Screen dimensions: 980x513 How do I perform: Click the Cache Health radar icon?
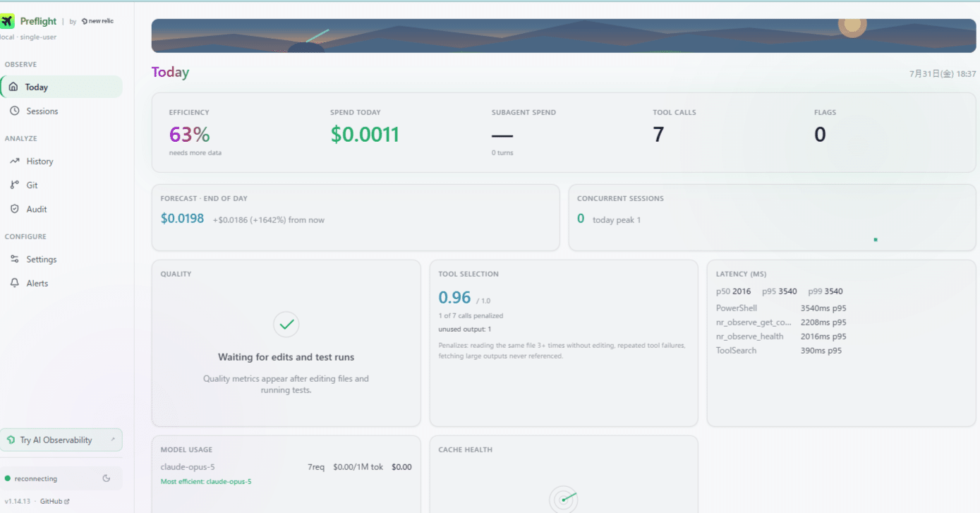564,498
